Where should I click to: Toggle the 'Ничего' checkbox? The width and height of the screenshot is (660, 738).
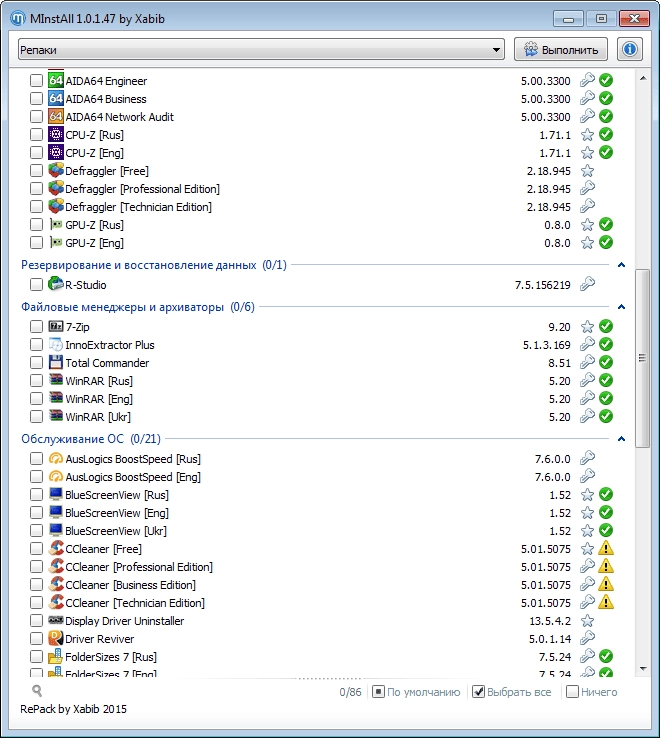572,692
